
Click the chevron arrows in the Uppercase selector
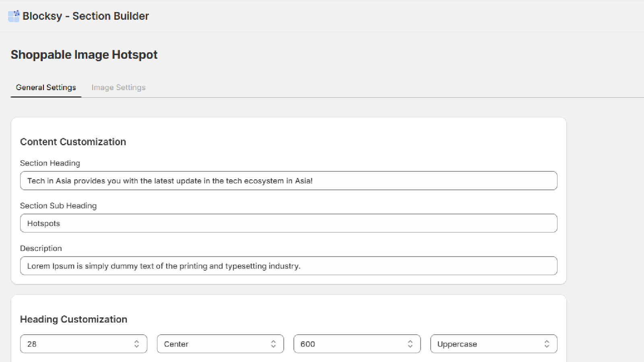pos(547,344)
